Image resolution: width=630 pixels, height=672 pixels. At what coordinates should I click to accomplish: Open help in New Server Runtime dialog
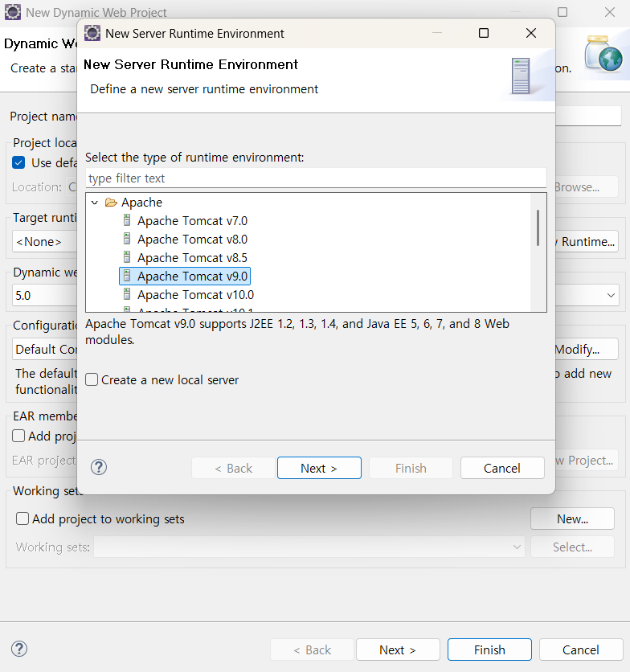pos(99,468)
